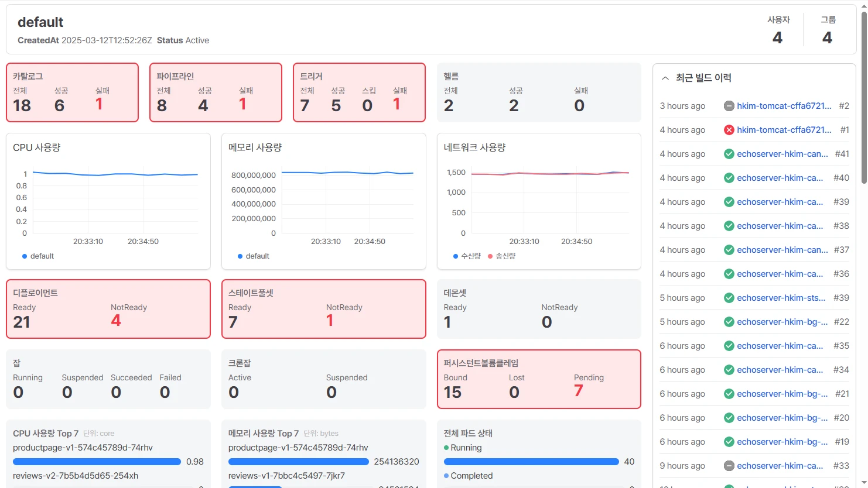The width and height of the screenshot is (868, 488).
Task: Open echoserver-hkim-can build #41 link
Action: pyautogui.click(x=782, y=154)
